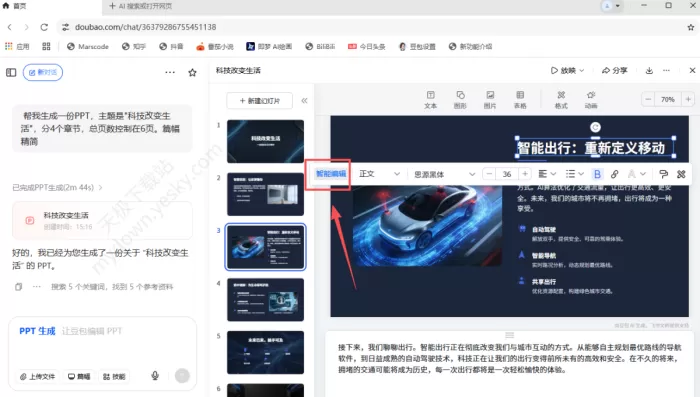Image resolution: width=700 pixels, height=397 pixels.
Task: Select the car image on the slide
Action: pyautogui.click(x=427, y=226)
